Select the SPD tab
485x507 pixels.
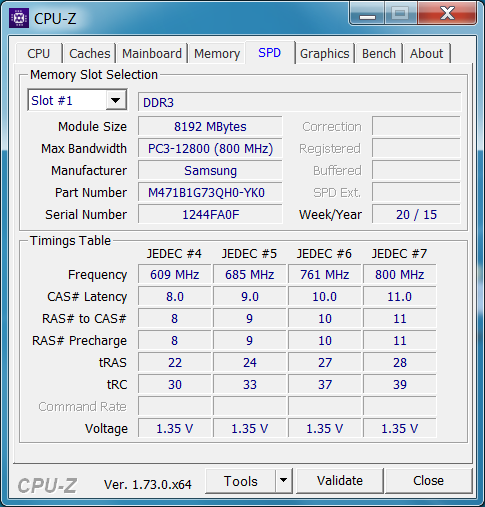[x=270, y=52]
